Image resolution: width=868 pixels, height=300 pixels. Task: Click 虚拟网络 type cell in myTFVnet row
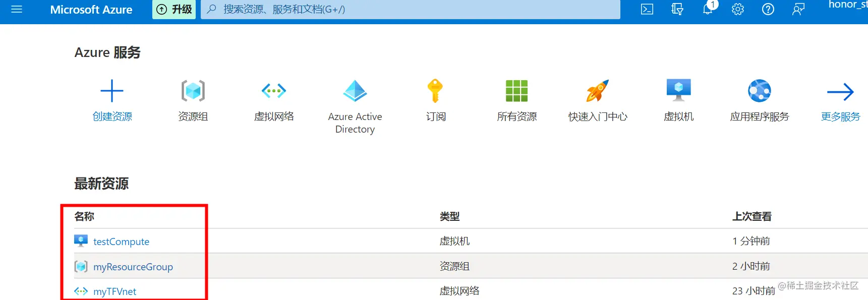(x=459, y=291)
